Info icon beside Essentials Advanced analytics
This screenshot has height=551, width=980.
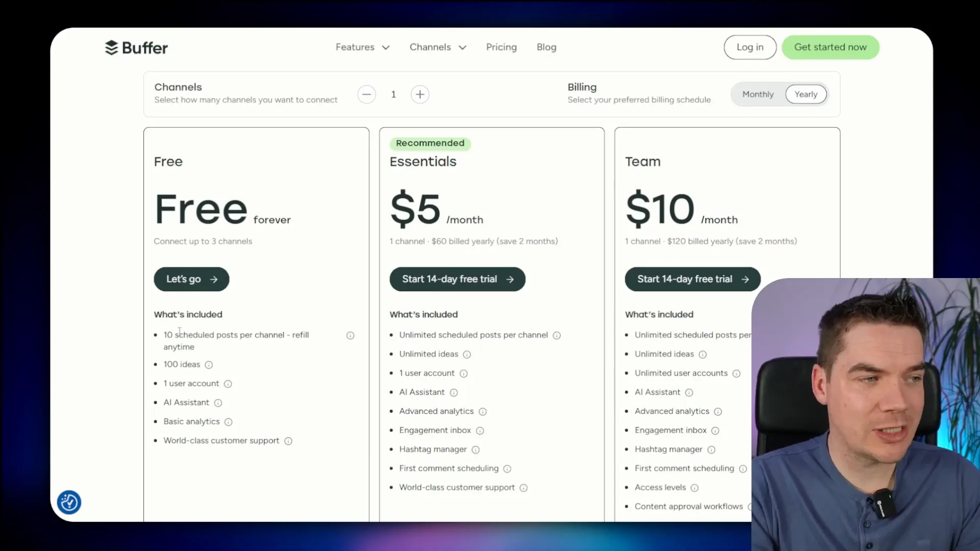(483, 411)
